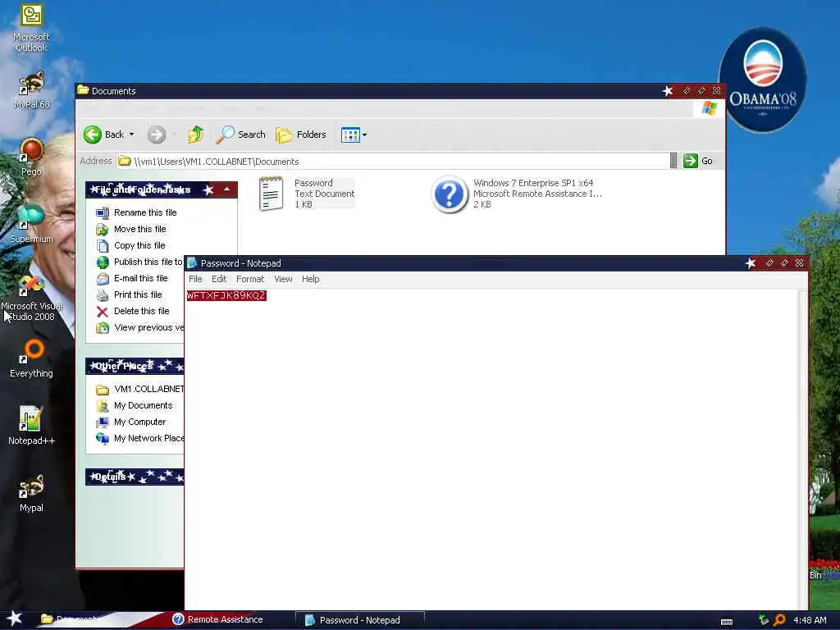Click the green Go button
The height and width of the screenshot is (630, 840).
click(697, 161)
